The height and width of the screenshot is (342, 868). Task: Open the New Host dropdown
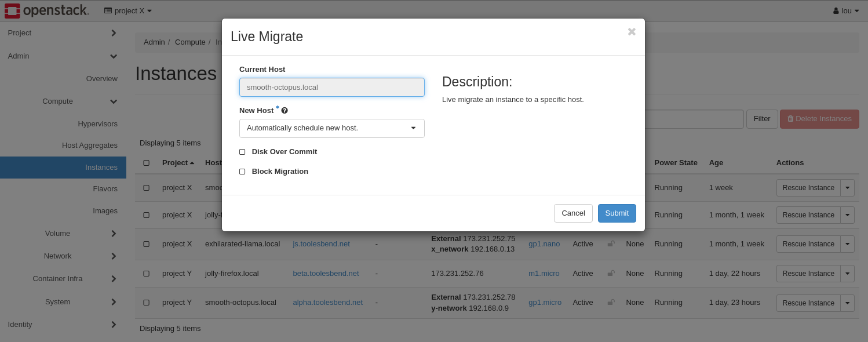pos(331,128)
